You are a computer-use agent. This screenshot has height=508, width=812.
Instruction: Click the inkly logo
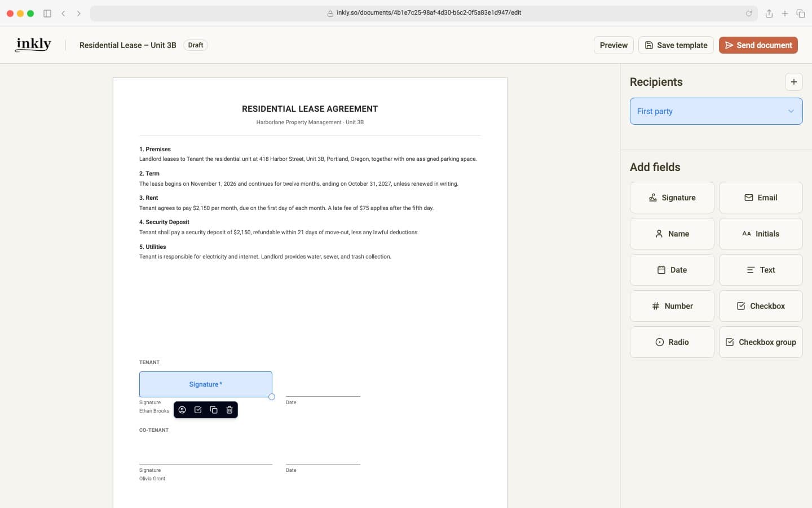[x=34, y=44]
